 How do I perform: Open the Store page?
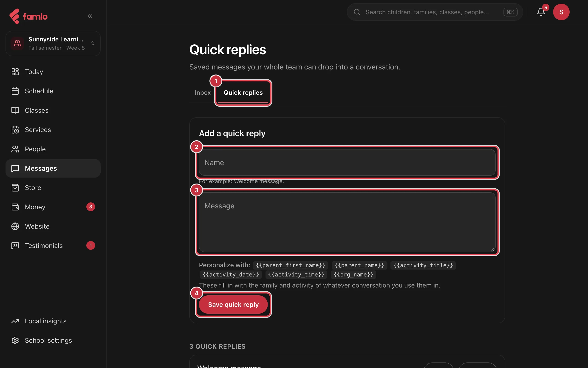(x=53, y=188)
